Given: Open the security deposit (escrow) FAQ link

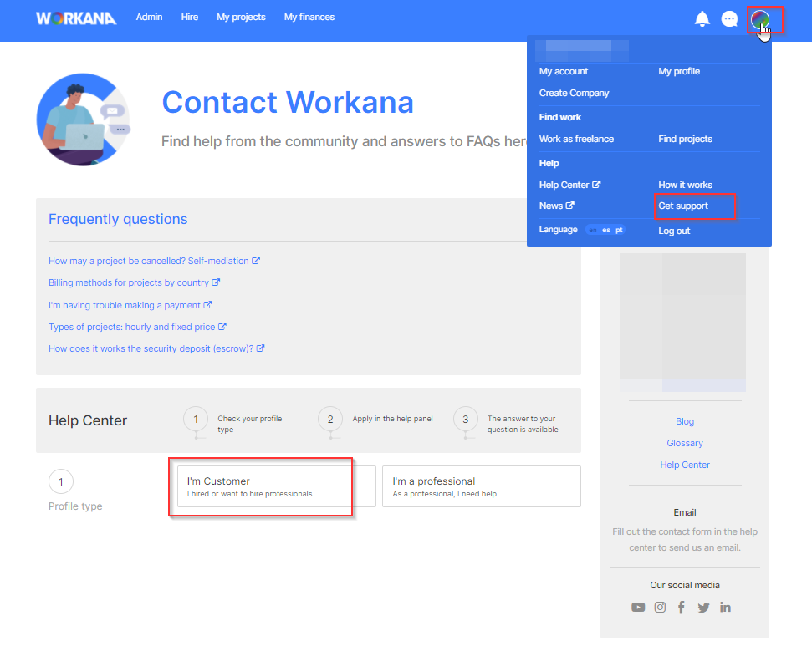Looking at the screenshot, I should 156,348.
